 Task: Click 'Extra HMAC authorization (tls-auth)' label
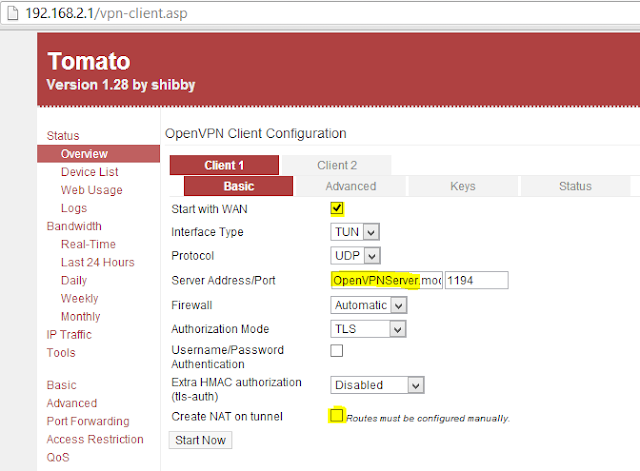click(236, 389)
